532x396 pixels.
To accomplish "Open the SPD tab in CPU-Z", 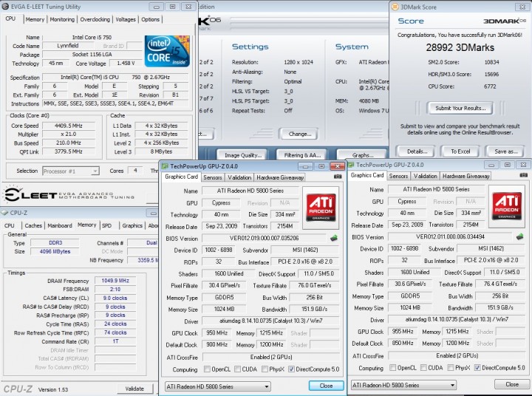I will point(107,225).
